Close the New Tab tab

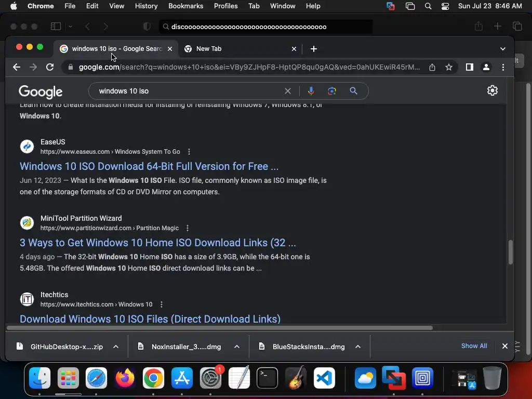click(294, 49)
